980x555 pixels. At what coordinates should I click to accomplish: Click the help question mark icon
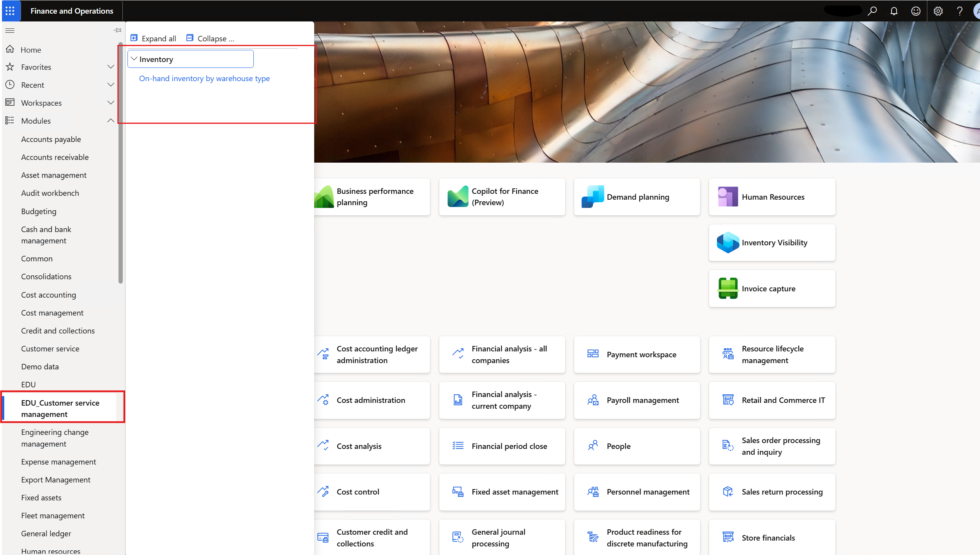(x=959, y=11)
